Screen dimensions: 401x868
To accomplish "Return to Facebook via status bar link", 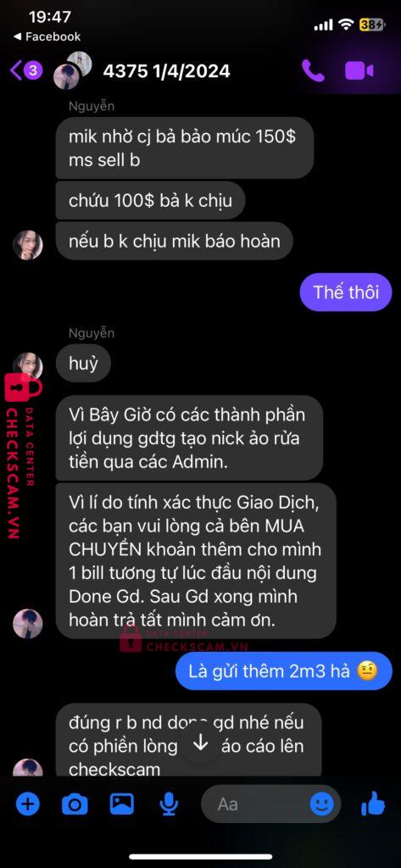I will [x=47, y=36].
